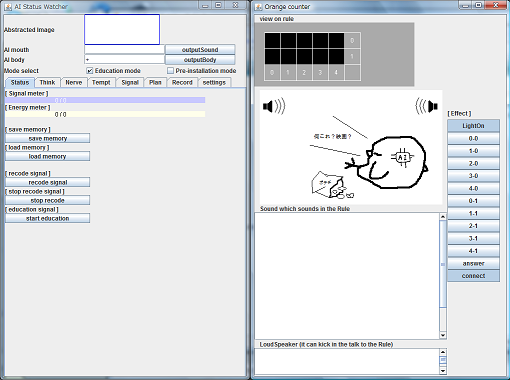Click the Signal meter progress bar
The height and width of the screenshot is (380, 510).
point(105,100)
